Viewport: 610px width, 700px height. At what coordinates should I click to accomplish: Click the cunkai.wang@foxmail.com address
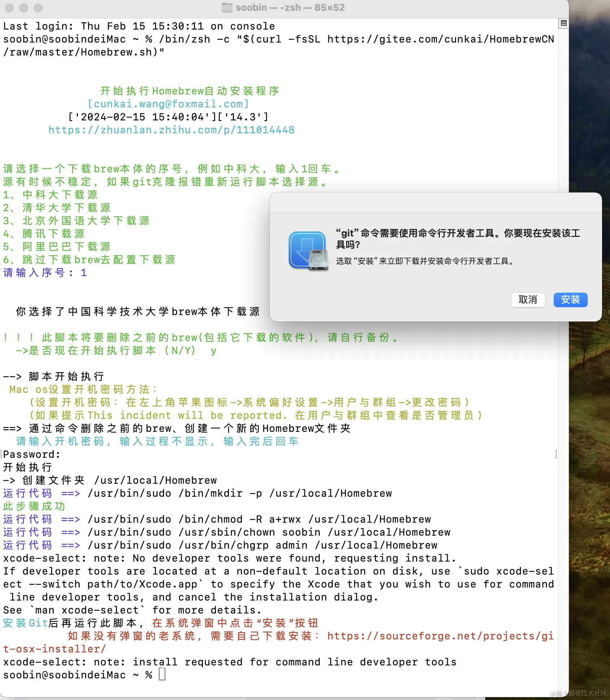168,104
